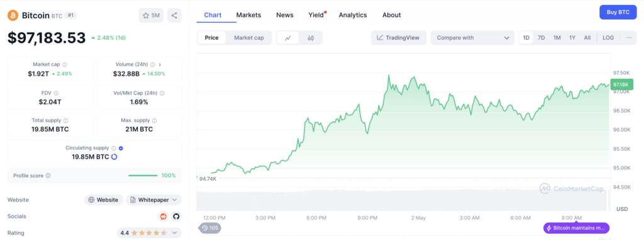Click the Buy BTC button
This screenshot has width=644, height=240.
(x=618, y=13)
